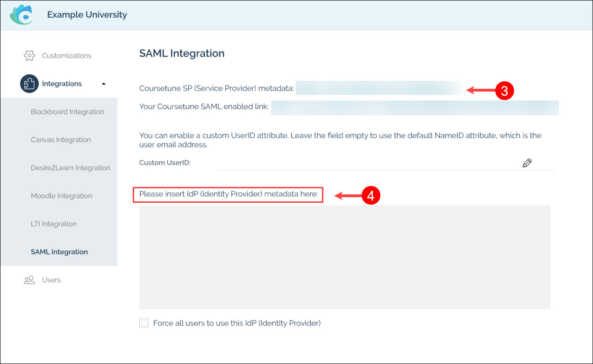This screenshot has height=364, width=593.
Task: Select SAML Integration in sidebar
Action: pos(59,252)
